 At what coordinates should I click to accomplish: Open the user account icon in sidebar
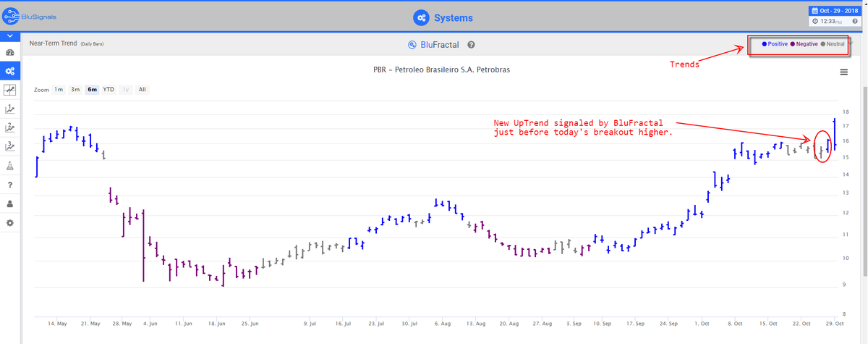[x=10, y=204]
